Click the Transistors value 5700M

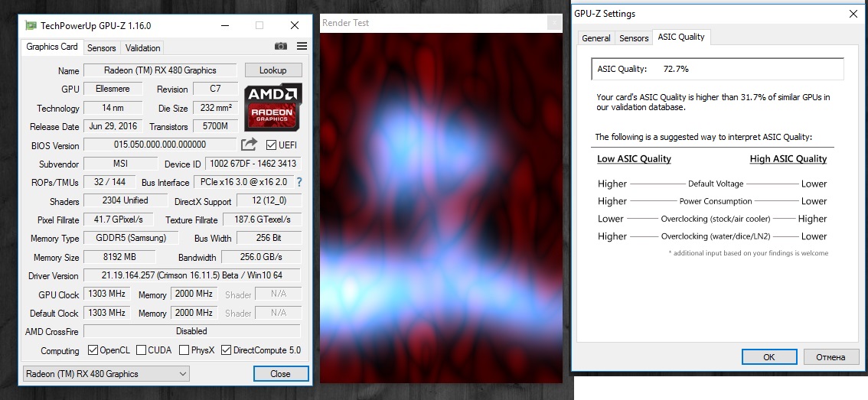[215, 126]
